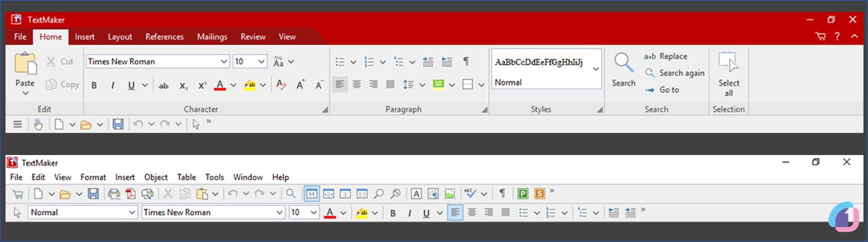The height and width of the screenshot is (242, 868).
Task: Toggle Strikethrough in the ribbon
Action: (x=163, y=85)
